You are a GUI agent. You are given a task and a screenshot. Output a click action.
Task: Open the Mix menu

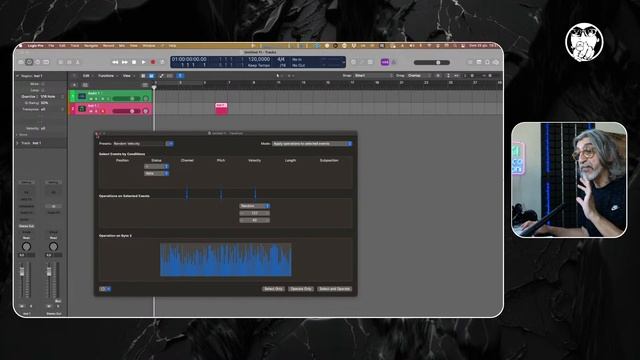point(122,46)
